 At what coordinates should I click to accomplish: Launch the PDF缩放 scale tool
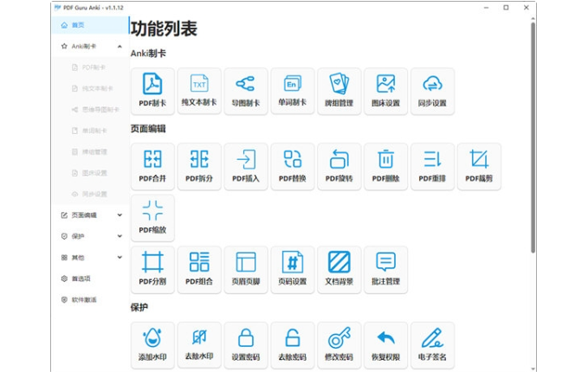tap(152, 218)
